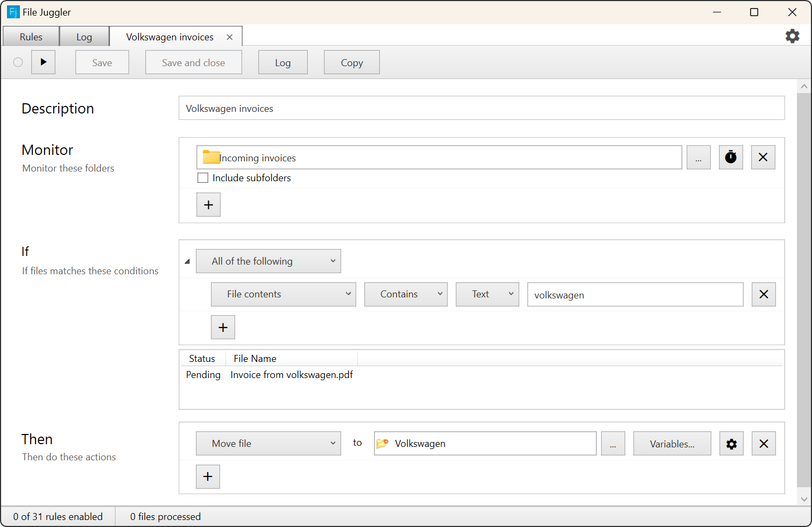
Task: Open the monitor folder timer settings
Action: tap(731, 158)
